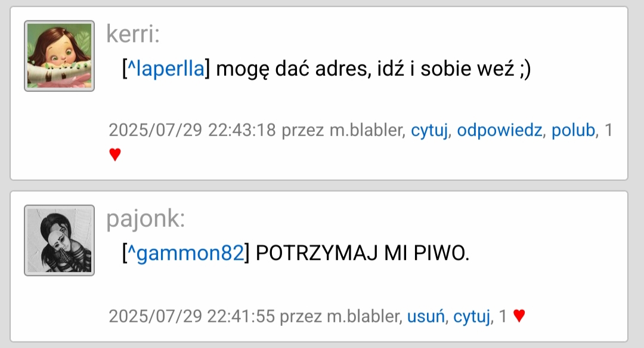Click the red heart under kerri's post

[x=115, y=155]
